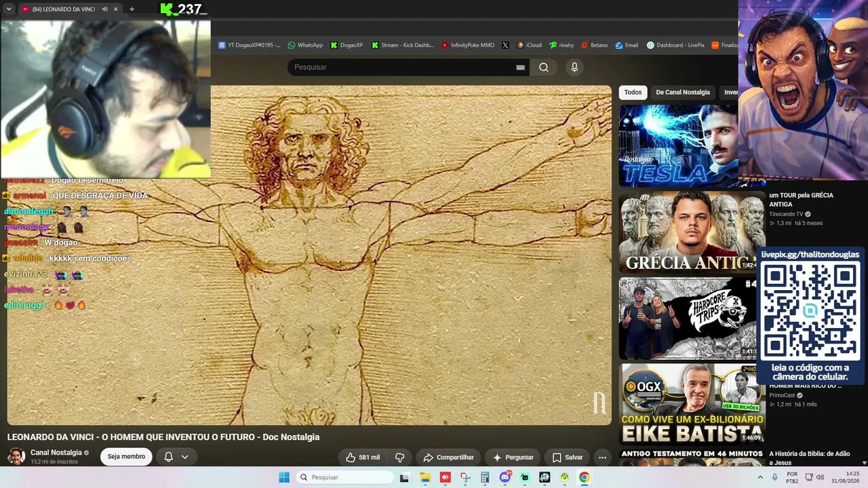
Task: Open the tab search dropdown in Chrome
Action: pyautogui.click(x=9, y=9)
